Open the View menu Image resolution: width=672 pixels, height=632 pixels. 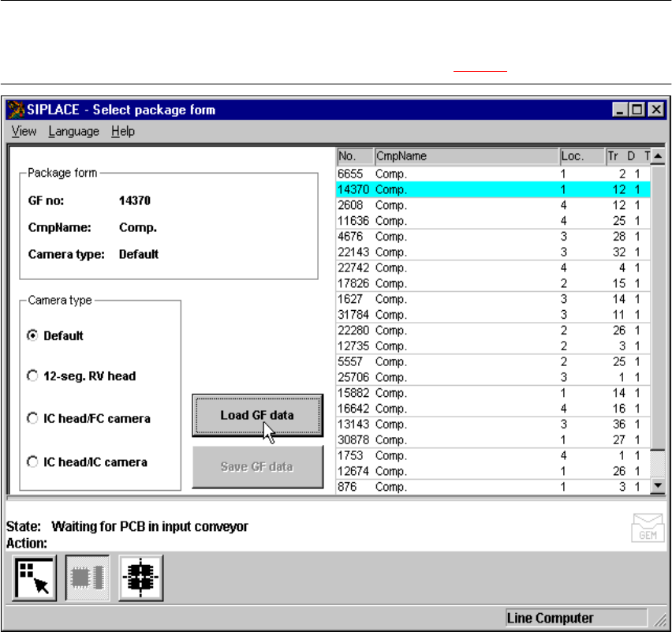(24, 131)
